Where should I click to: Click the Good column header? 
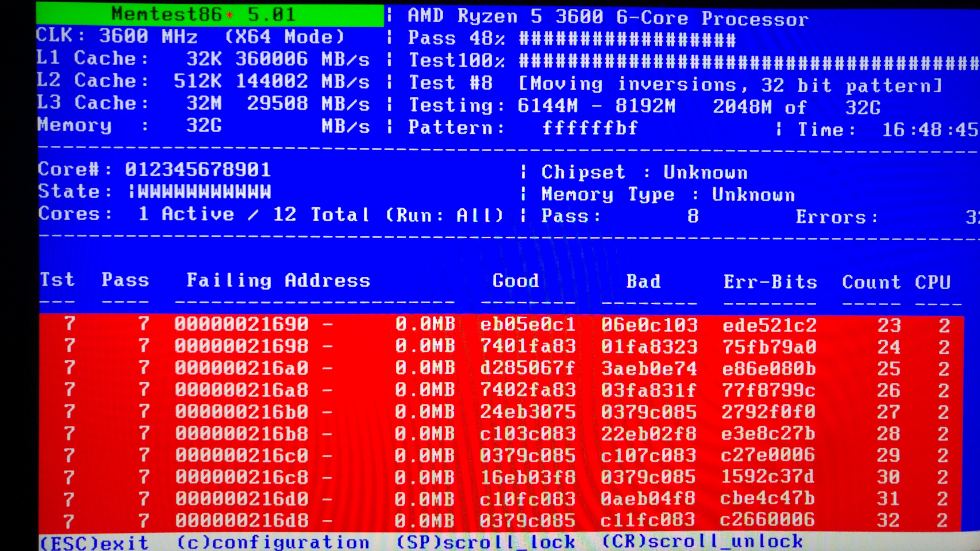coord(516,281)
